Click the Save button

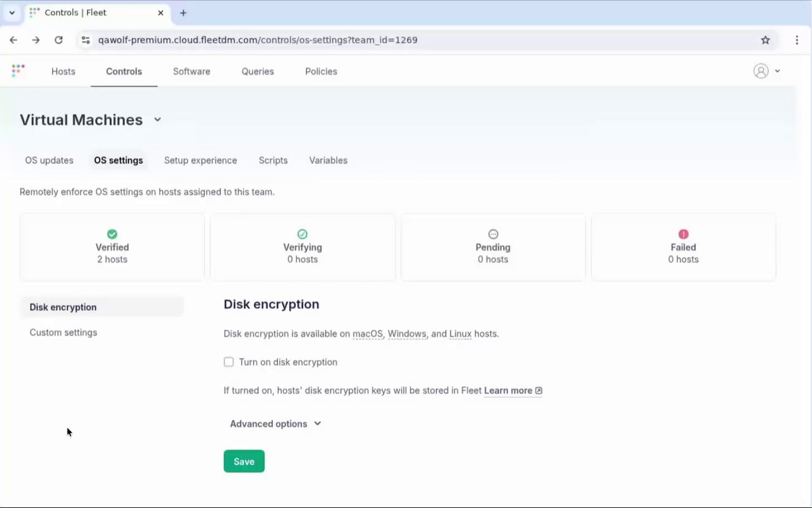(244, 461)
